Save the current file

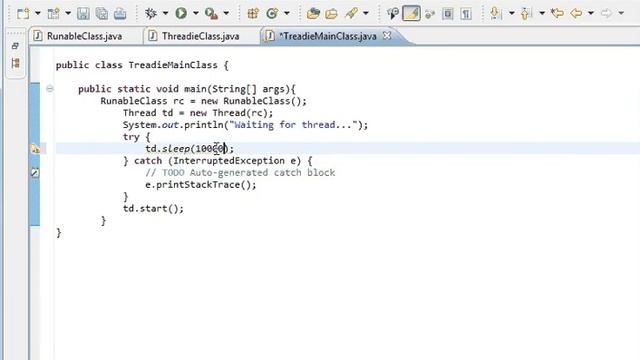click(83, 13)
